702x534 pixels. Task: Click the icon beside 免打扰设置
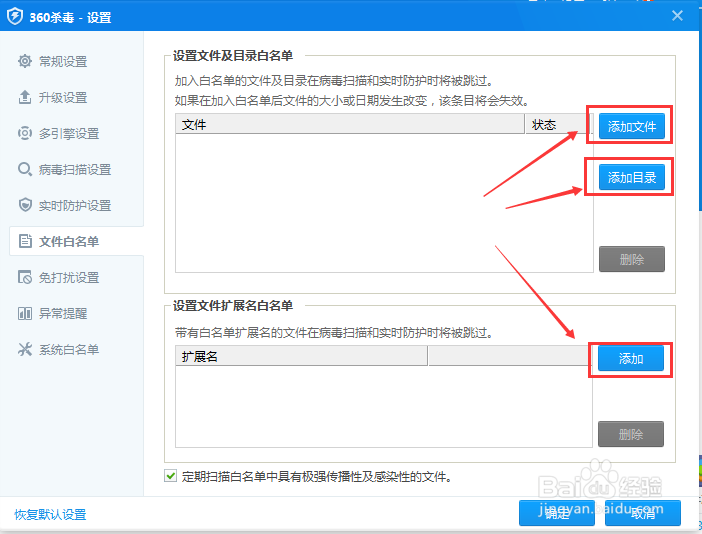tap(25, 277)
